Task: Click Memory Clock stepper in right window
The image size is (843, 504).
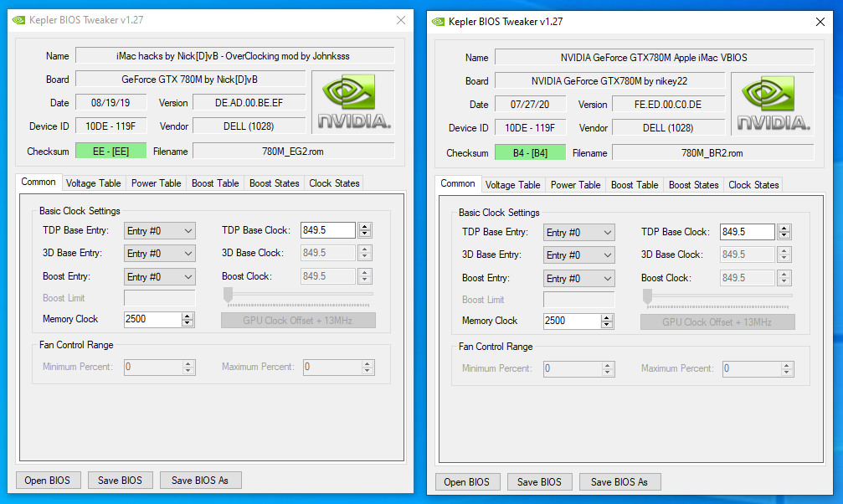Action: click(x=606, y=321)
